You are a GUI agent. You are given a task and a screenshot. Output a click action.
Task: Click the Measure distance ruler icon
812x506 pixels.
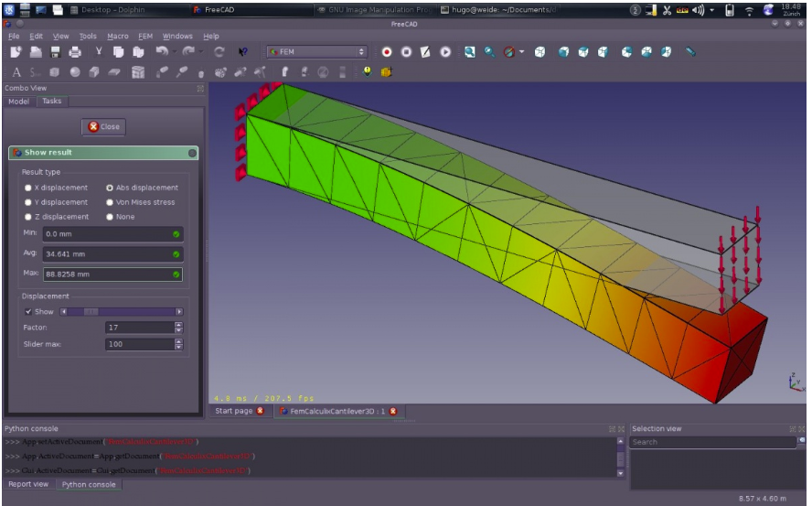point(690,53)
